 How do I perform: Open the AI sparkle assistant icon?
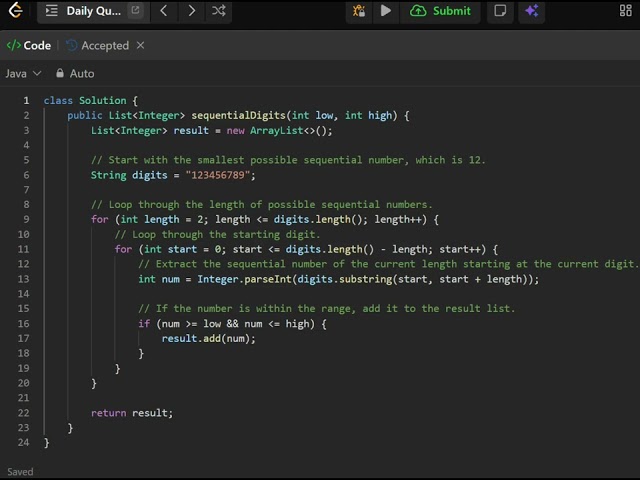tap(532, 11)
